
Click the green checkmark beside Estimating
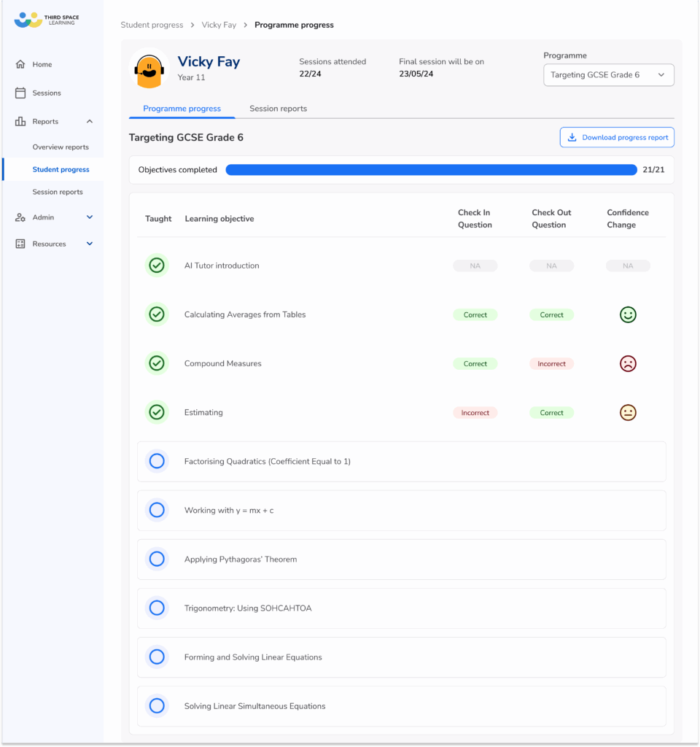157,412
